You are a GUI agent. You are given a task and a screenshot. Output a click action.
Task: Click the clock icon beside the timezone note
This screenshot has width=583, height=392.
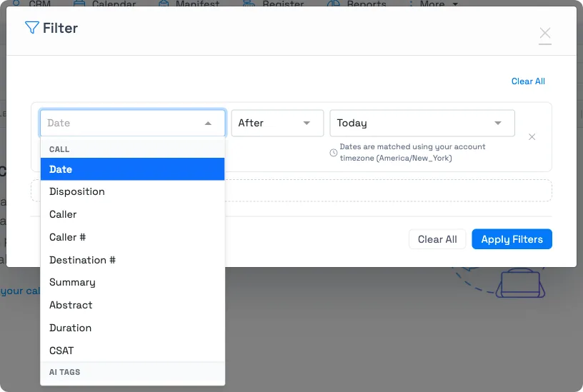click(334, 153)
